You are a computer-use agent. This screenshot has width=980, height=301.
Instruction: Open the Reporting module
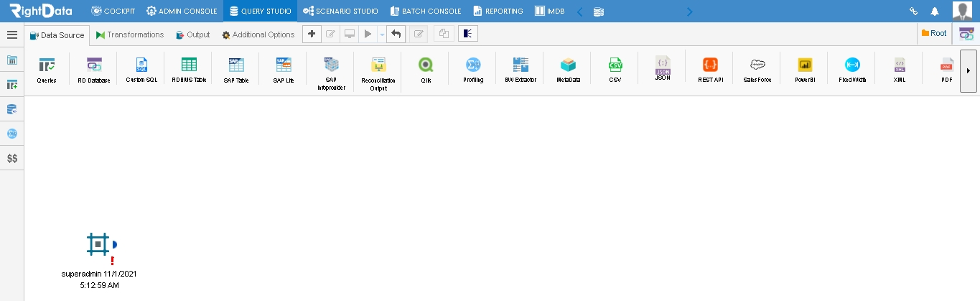coord(498,11)
